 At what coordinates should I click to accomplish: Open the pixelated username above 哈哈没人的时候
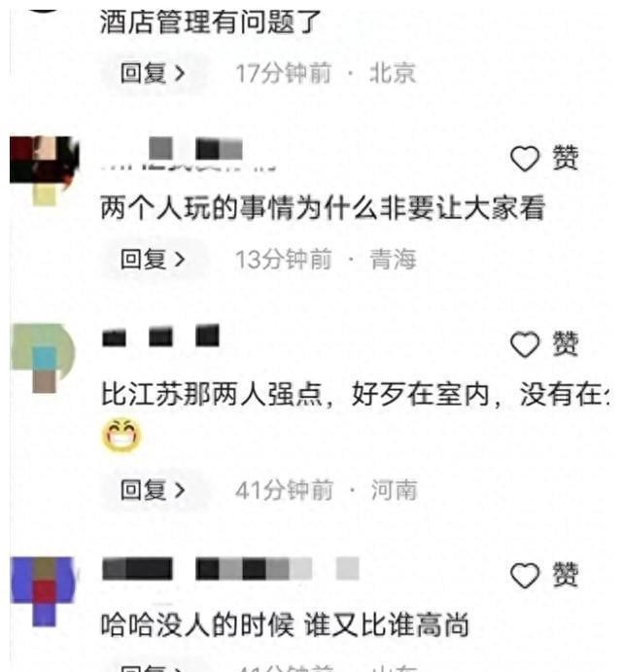[x=230, y=569]
